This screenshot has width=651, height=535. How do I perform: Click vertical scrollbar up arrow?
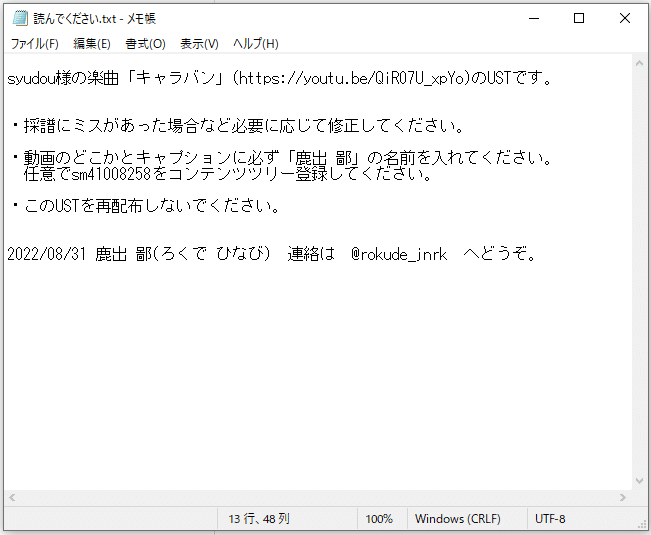[x=639, y=64]
